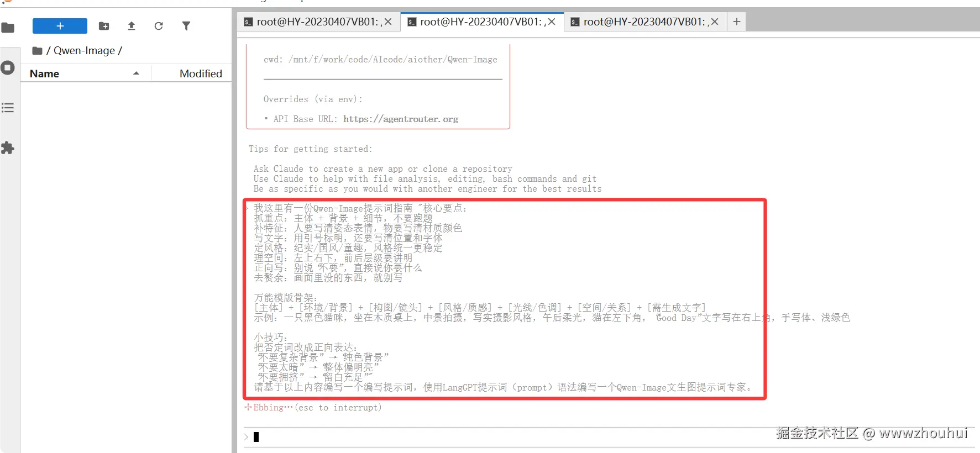Screen dimensions: 980x453
Task: Click the "小技巧:" line in the prompt
Action: coord(271,338)
